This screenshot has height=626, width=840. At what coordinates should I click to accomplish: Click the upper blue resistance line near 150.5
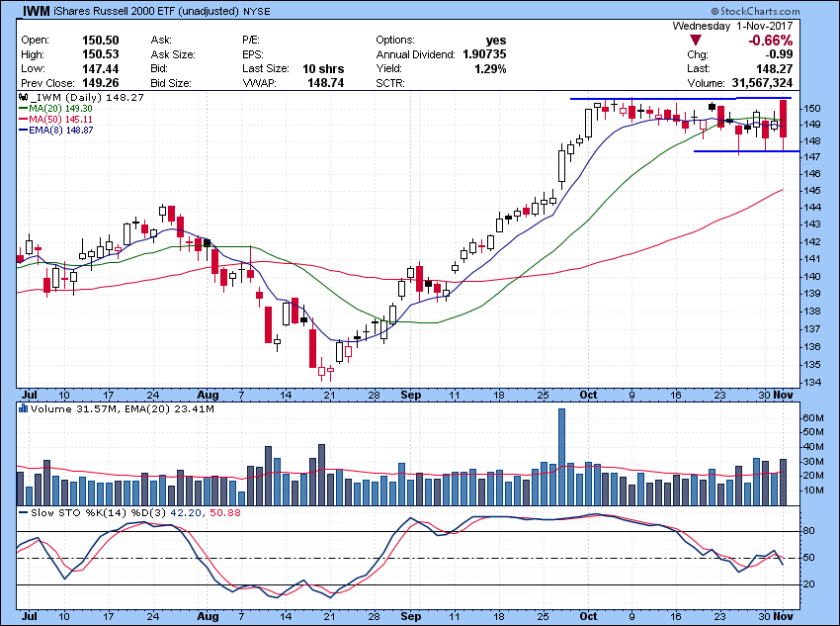pyautogui.click(x=680, y=99)
